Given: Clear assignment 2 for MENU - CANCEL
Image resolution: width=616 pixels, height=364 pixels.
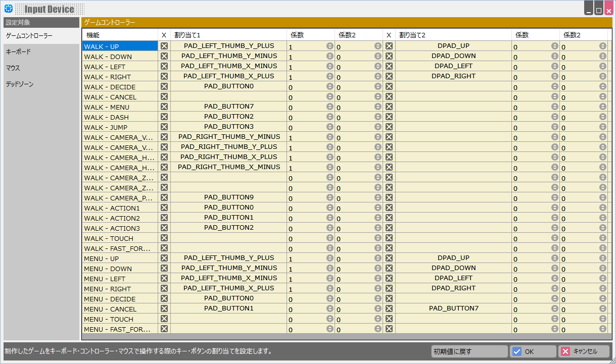Looking at the screenshot, I should (389, 308).
